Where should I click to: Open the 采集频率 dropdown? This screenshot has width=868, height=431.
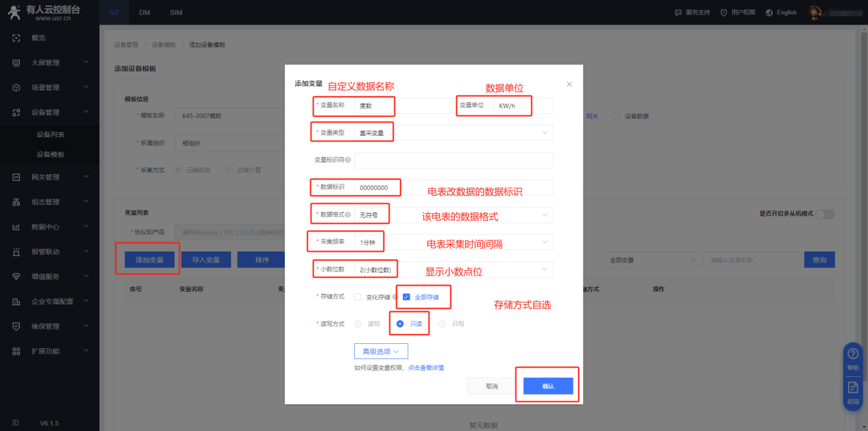[x=452, y=242]
